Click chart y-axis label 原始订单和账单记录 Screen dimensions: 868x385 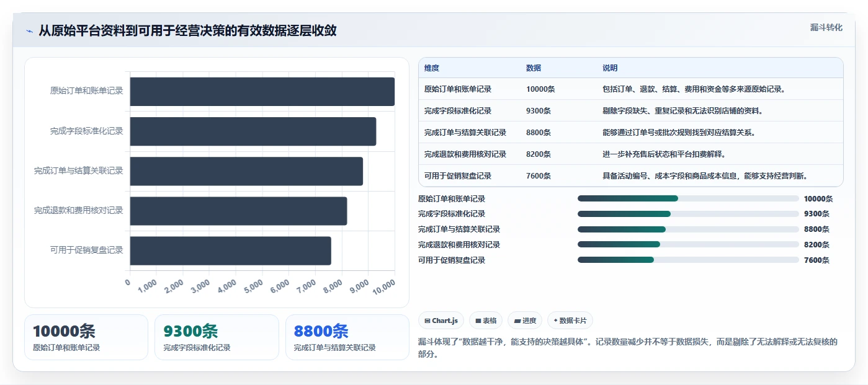[x=87, y=91]
